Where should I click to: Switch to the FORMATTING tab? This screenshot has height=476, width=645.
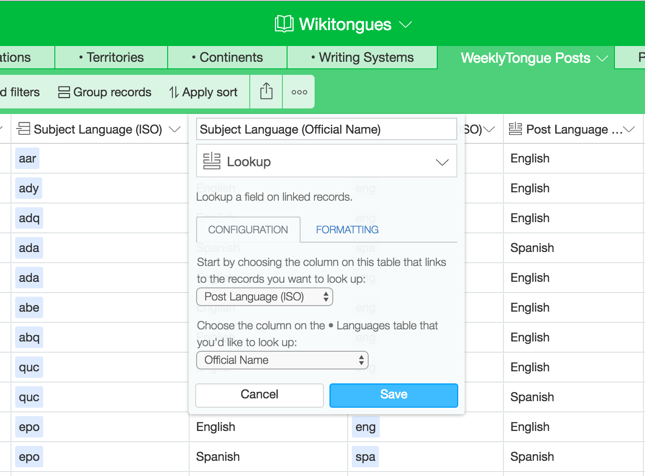(x=347, y=230)
